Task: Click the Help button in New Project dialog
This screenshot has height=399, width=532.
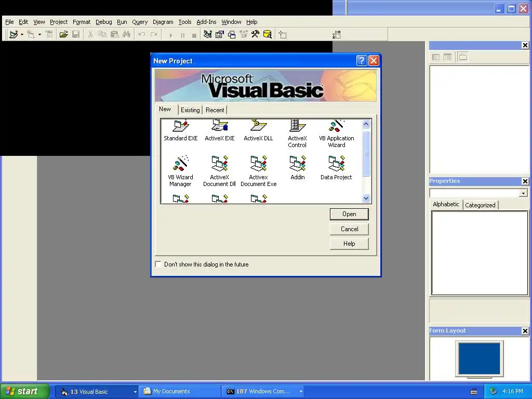Action: tap(349, 244)
